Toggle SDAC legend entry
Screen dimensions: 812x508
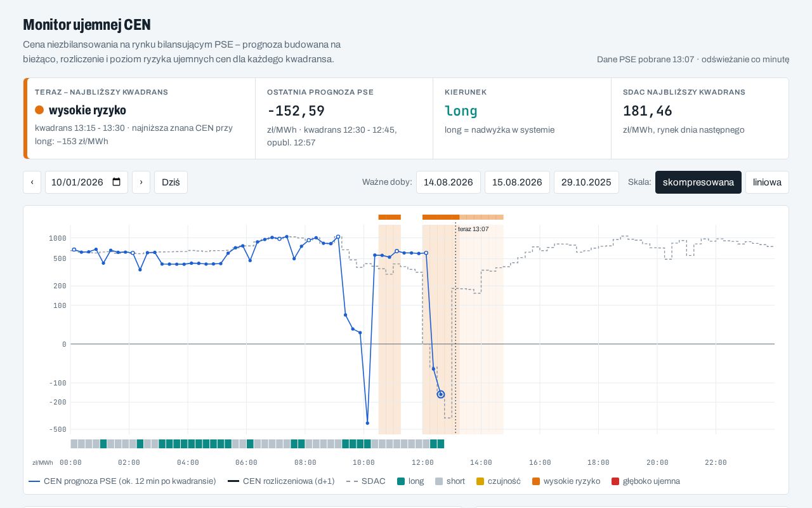[x=366, y=481]
